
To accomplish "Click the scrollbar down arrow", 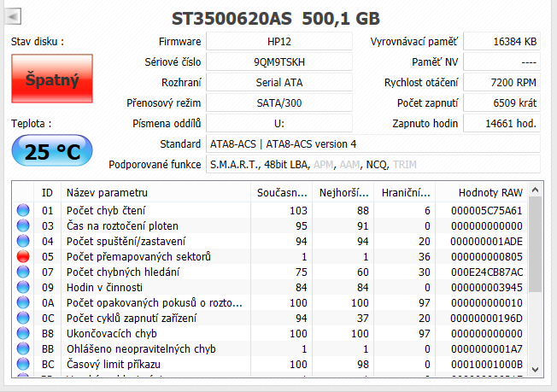I will [x=536, y=370].
